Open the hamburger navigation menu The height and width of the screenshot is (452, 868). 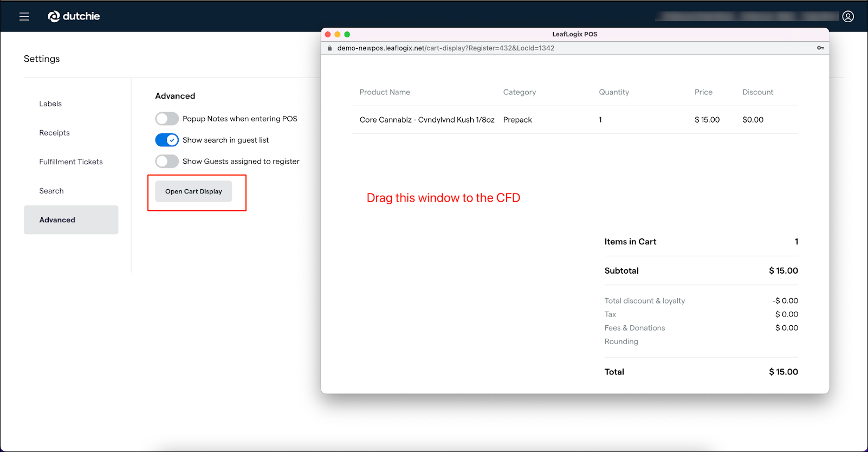click(x=24, y=17)
